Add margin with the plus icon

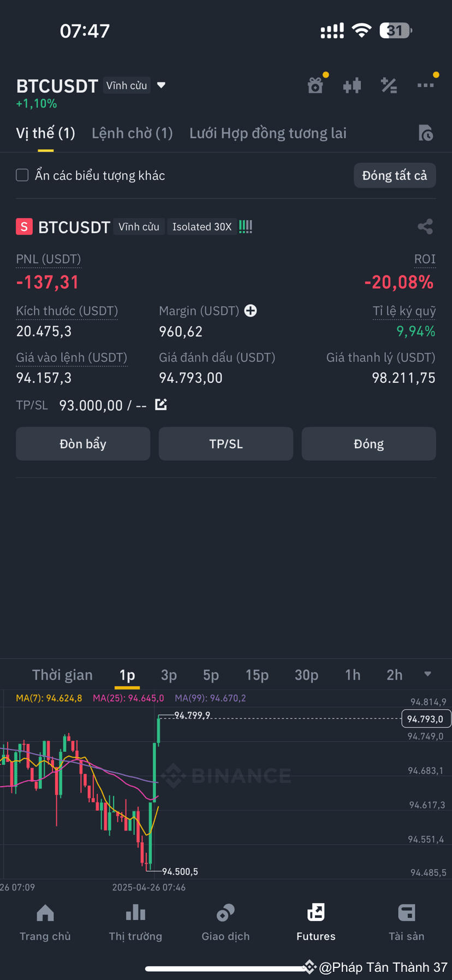pyautogui.click(x=251, y=311)
